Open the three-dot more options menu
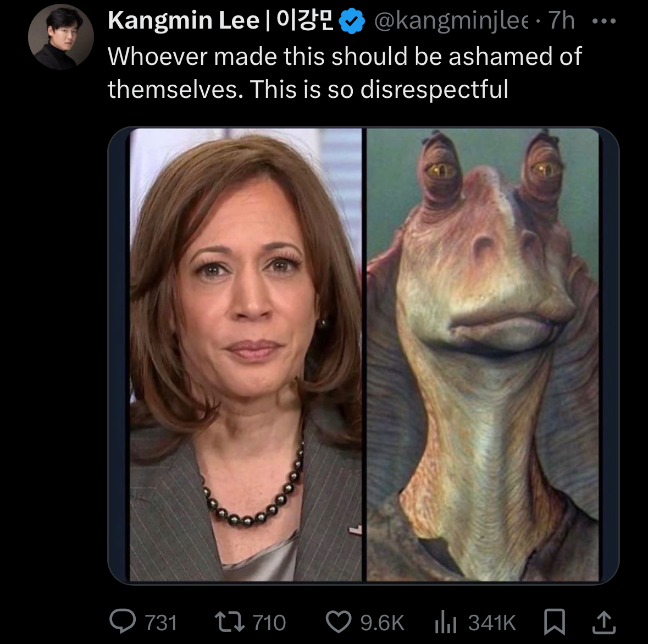The image size is (648, 644). [x=605, y=21]
